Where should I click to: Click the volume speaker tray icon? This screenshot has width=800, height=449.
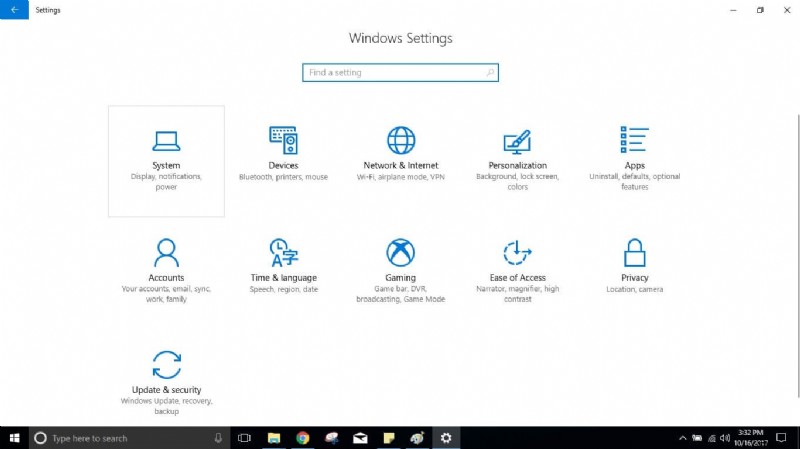725,438
